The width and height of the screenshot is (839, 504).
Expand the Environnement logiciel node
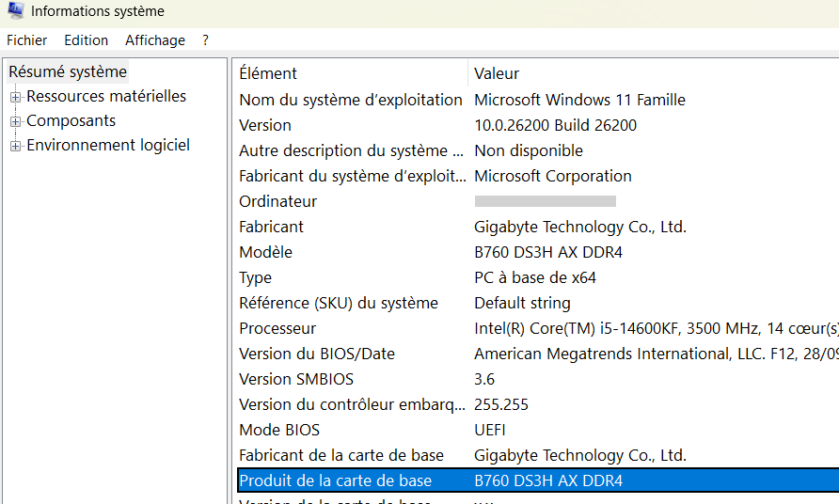(x=15, y=146)
